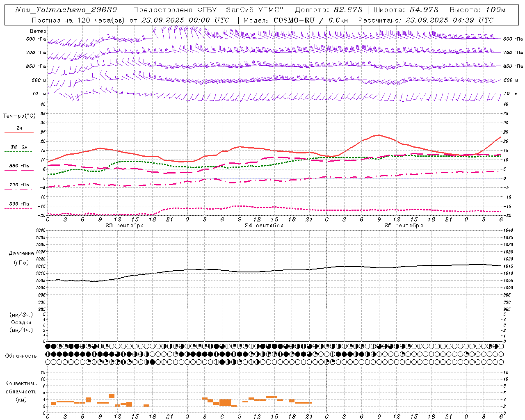This screenshot has width=525, height=420.
Task: Click the forecast header Прогноз на 120 часа(ов)
Action: [79, 20]
